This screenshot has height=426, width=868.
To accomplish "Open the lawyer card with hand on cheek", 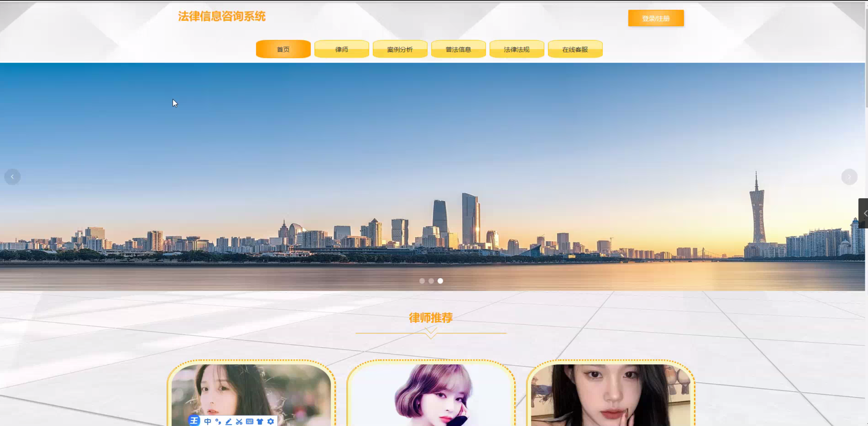I will 610,393.
